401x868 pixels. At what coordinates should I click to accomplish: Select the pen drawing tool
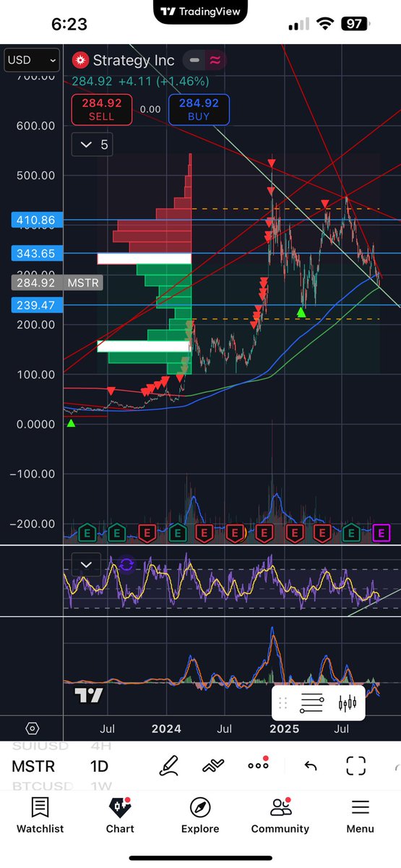point(169,765)
